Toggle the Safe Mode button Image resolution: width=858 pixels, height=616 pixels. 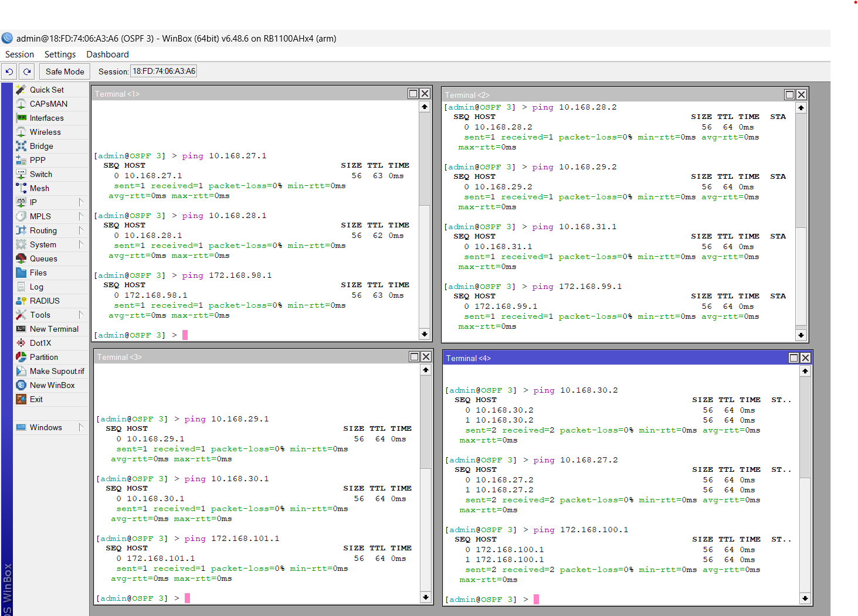[65, 72]
